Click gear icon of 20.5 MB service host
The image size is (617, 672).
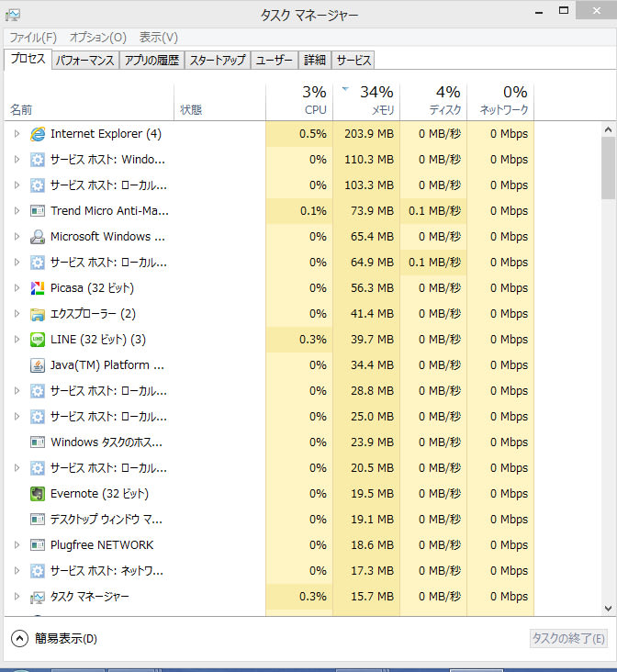coord(38,468)
